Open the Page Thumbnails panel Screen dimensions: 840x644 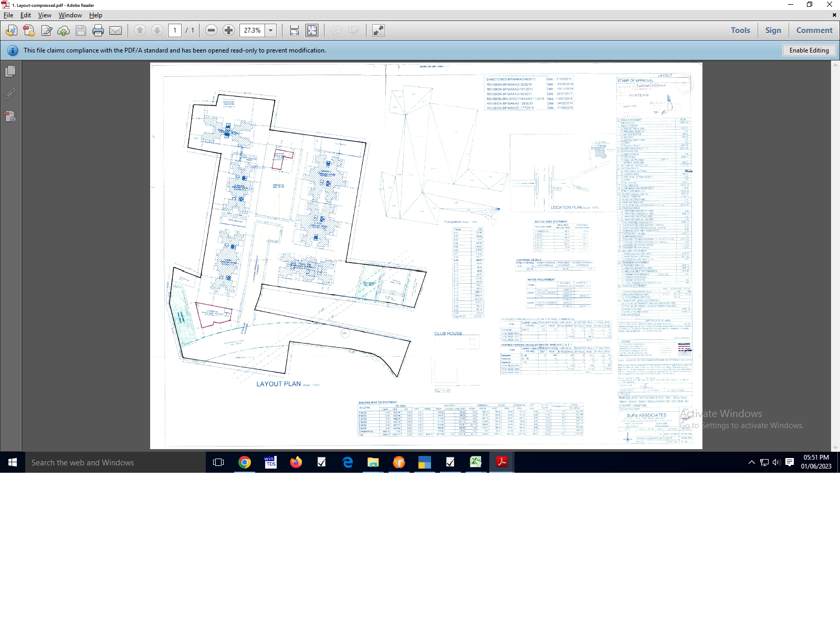10,71
